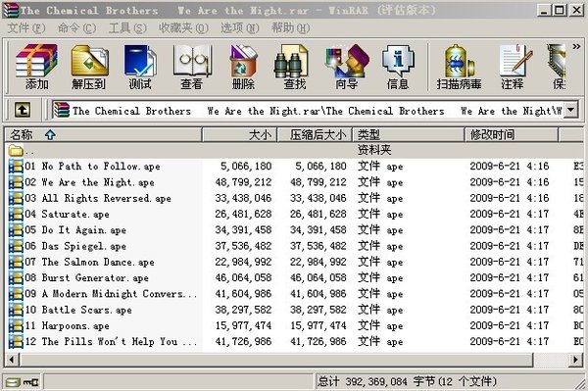Open the 查看 (View) toolbar icon
588x391 pixels.
click(192, 67)
